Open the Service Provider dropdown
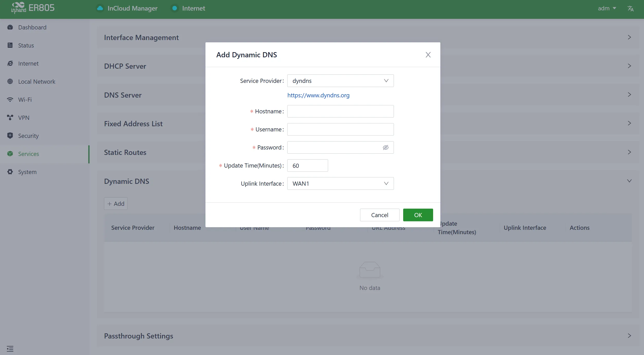 [x=340, y=81]
